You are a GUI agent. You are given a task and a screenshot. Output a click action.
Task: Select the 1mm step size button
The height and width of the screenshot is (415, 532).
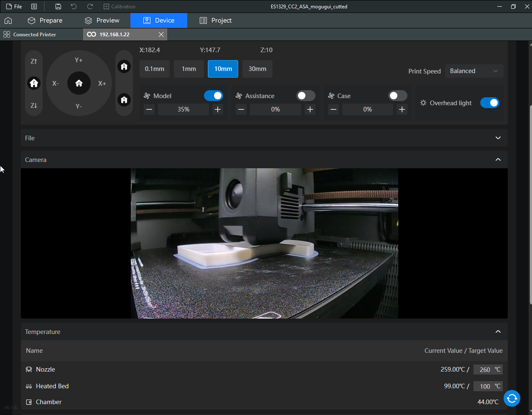189,69
